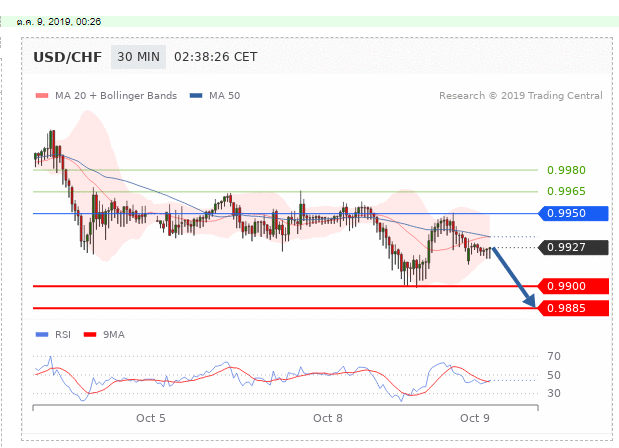Click the Oct 8 date axis label
Screen dimensions: 619x448
[x=328, y=418]
